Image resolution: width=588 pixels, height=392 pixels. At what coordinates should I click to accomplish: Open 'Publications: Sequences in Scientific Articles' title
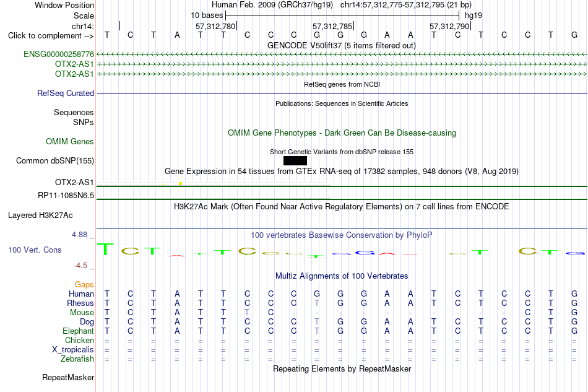click(x=342, y=103)
